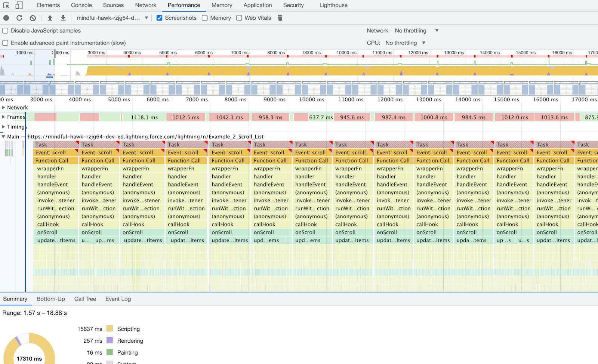Pick the 945.6 ms frame

[x=352, y=117]
